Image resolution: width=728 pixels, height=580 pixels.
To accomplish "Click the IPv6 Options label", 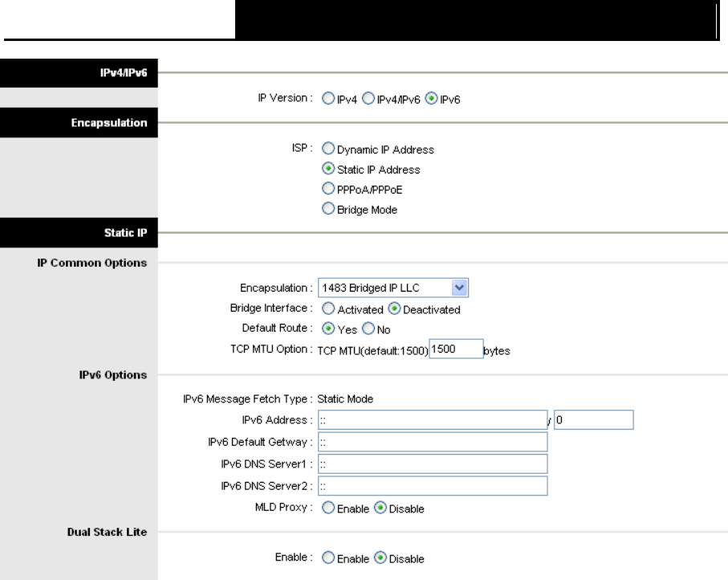I will click(113, 374).
